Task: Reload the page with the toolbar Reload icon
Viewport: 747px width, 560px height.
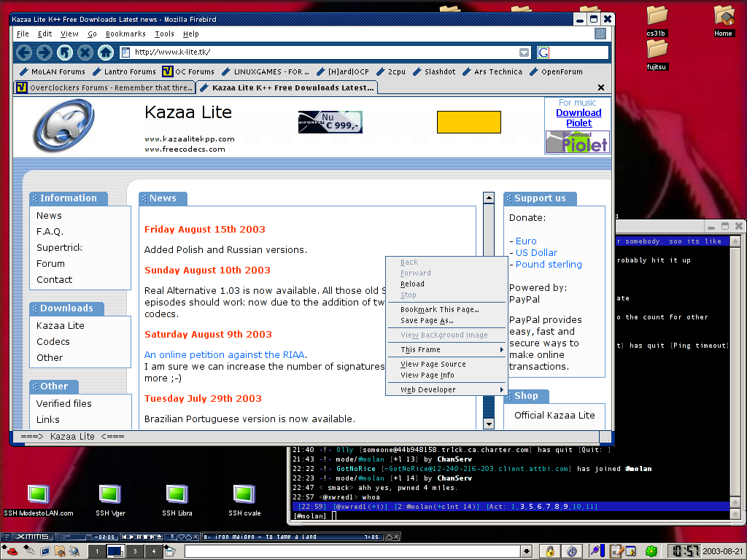Action: [65, 52]
